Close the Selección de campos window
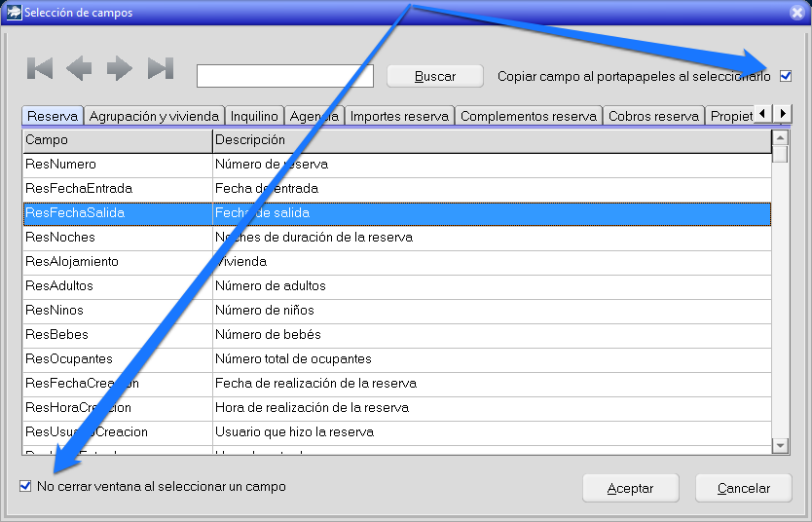Image resolution: width=812 pixels, height=522 pixels. point(797,13)
